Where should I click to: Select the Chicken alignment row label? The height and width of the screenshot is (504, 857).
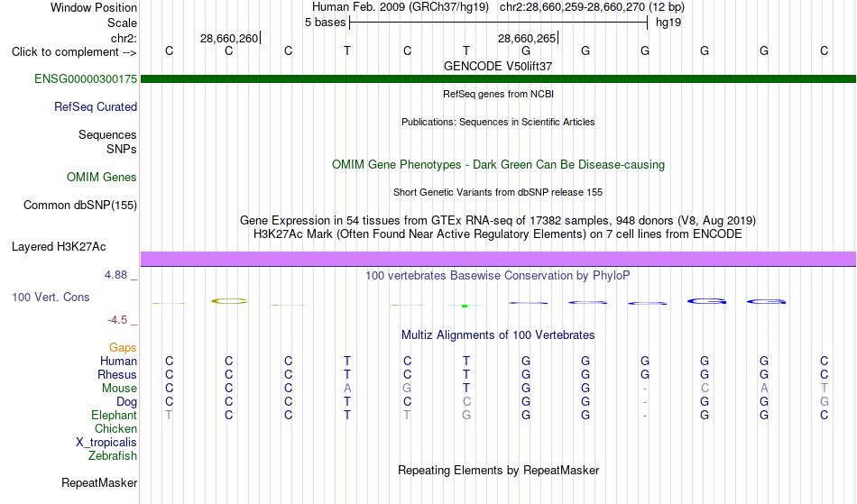[x=115, y=428]
